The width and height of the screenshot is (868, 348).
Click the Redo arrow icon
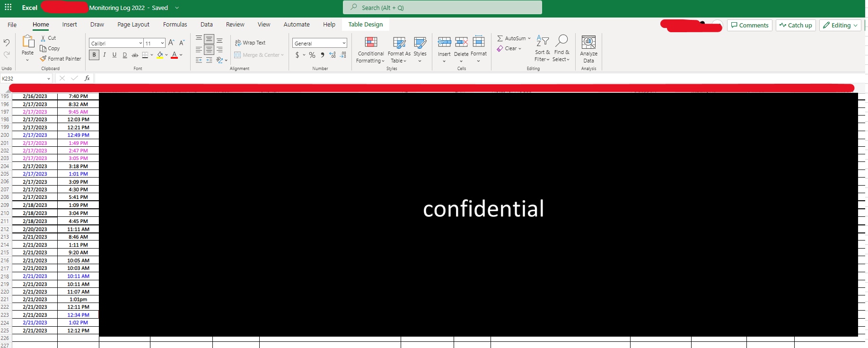click(7, 54)
